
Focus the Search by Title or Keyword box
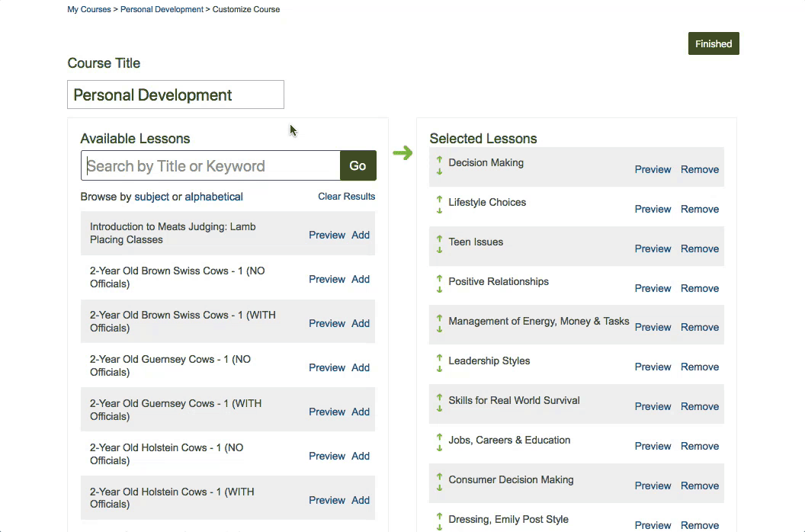210,165
